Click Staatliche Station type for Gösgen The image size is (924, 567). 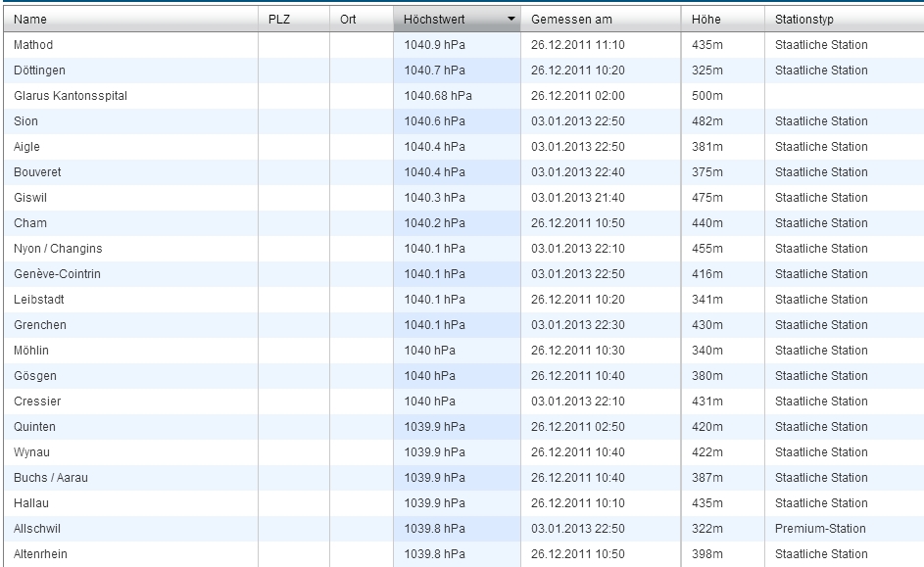click(821, 376)
